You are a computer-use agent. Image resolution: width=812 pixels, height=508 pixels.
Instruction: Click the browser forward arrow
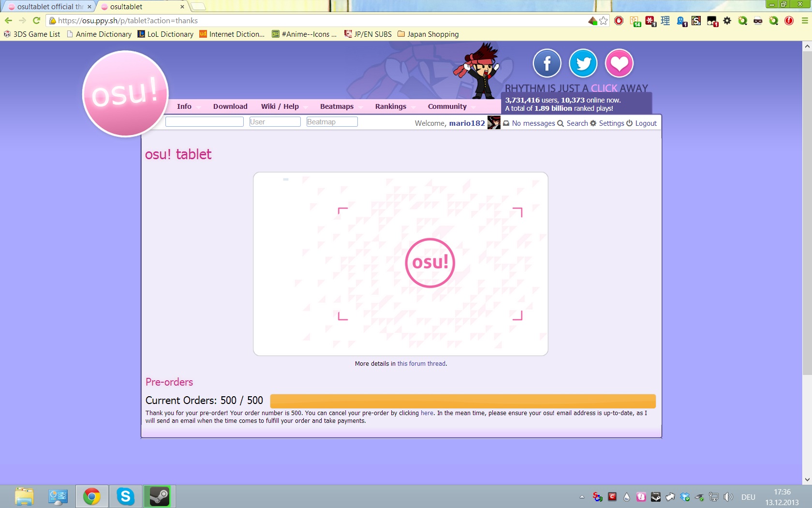click(22, 20)
